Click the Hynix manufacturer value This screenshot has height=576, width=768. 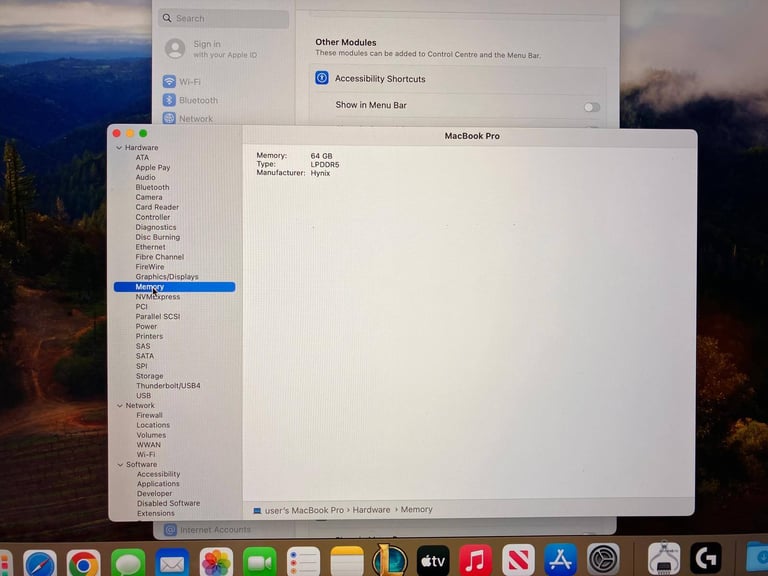tap(320, 173)
